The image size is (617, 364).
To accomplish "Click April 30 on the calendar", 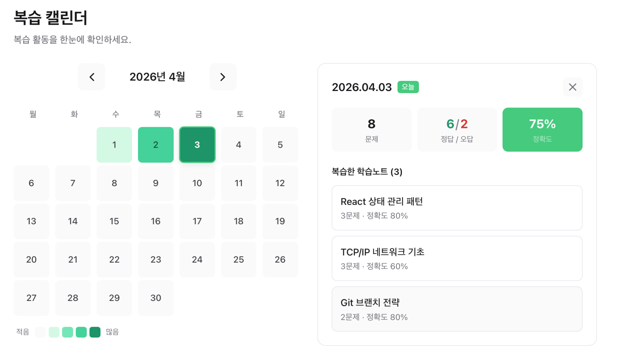I will [156, 298].
